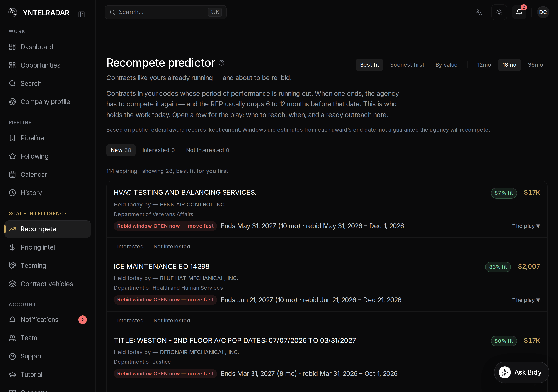Click the Pricing intel dollar icon
Screen dimensions: 558x392
pos(12,247)
